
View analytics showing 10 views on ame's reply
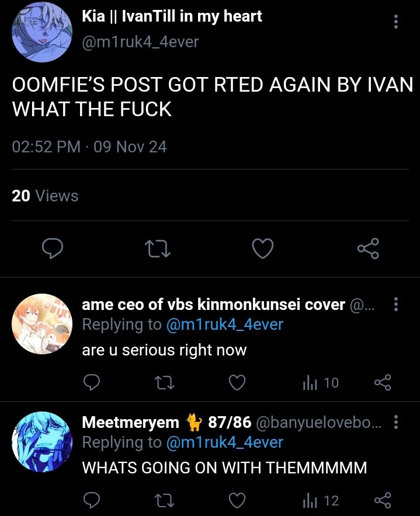coord(321,383)
